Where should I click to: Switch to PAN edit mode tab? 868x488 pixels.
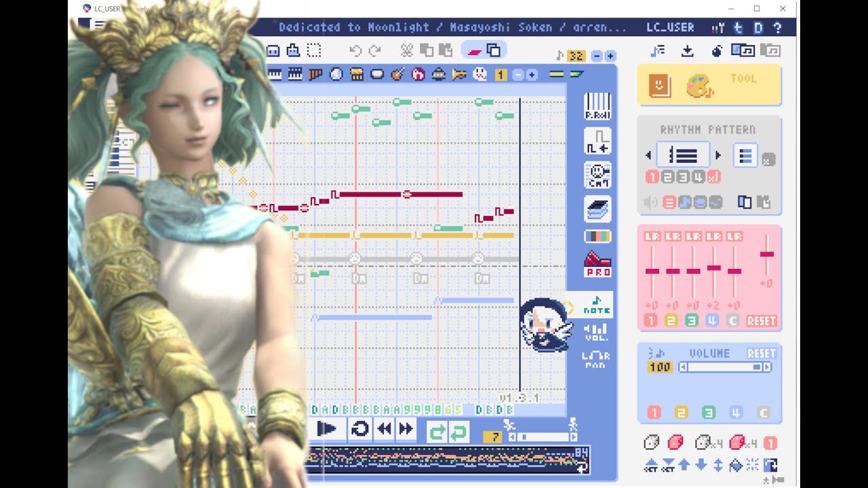(x=597, y=359)
